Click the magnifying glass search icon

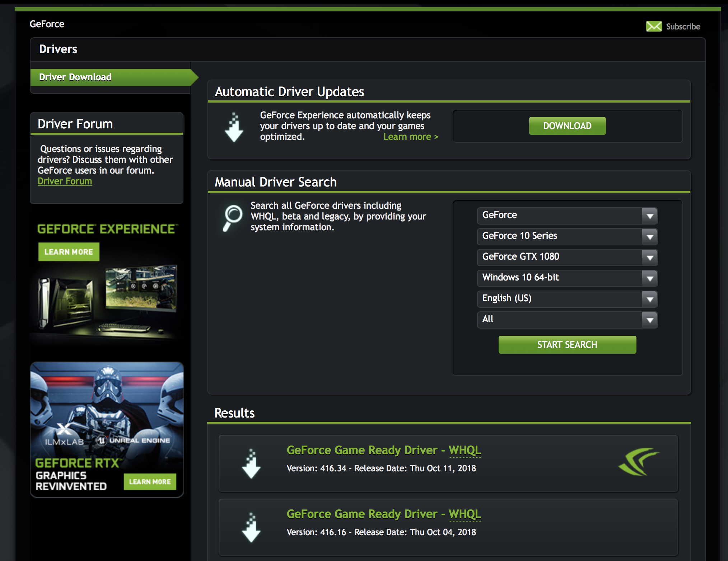coord(232,217)
